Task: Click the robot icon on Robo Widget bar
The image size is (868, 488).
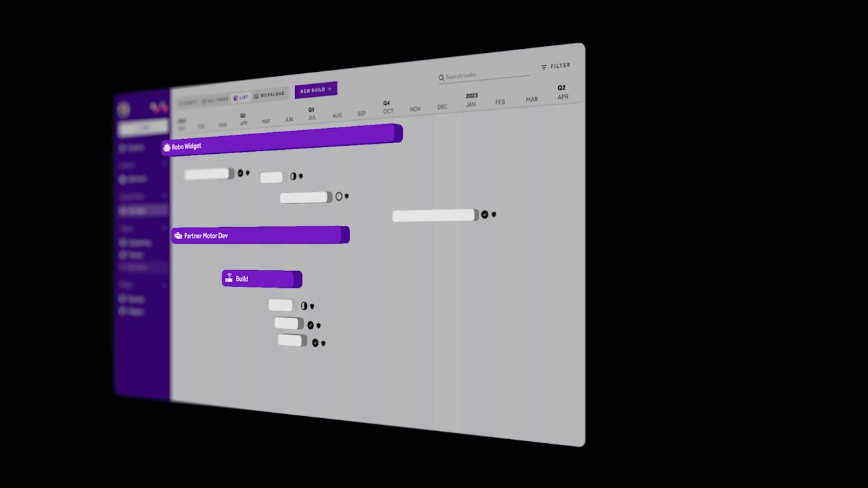Action: 167,146
